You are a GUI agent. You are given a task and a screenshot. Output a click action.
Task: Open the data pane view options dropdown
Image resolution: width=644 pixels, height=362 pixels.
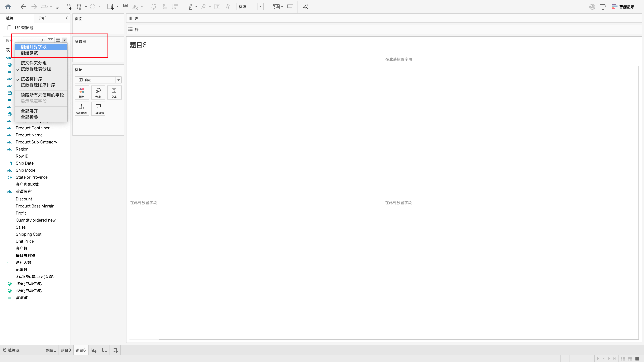(x=65, y=40)
